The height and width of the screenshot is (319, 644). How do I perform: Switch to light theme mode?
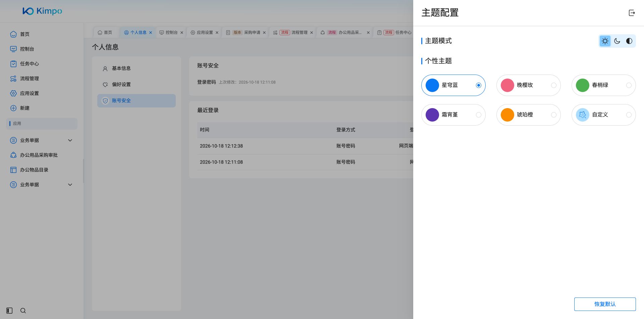(x=605, y=41)
